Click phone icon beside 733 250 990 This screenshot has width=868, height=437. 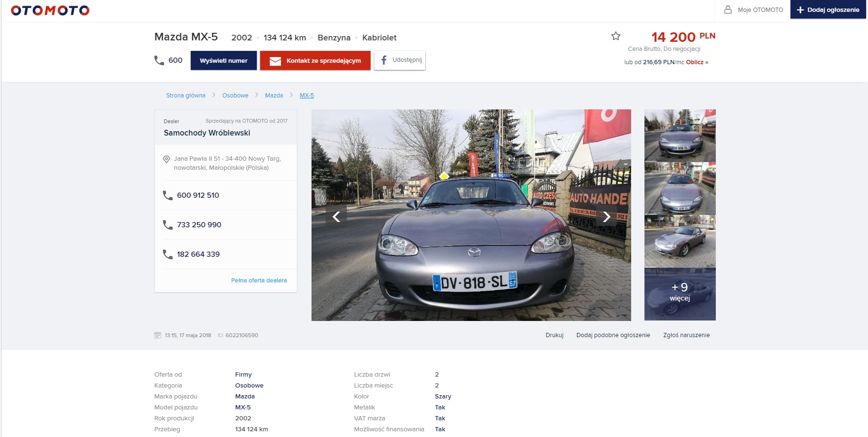[167, 225]
